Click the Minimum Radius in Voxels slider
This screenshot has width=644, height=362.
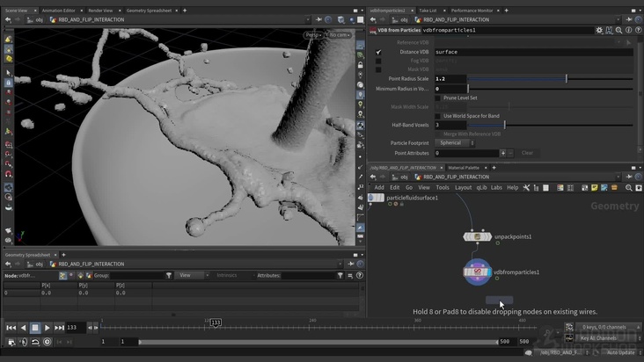coord(551,89)
